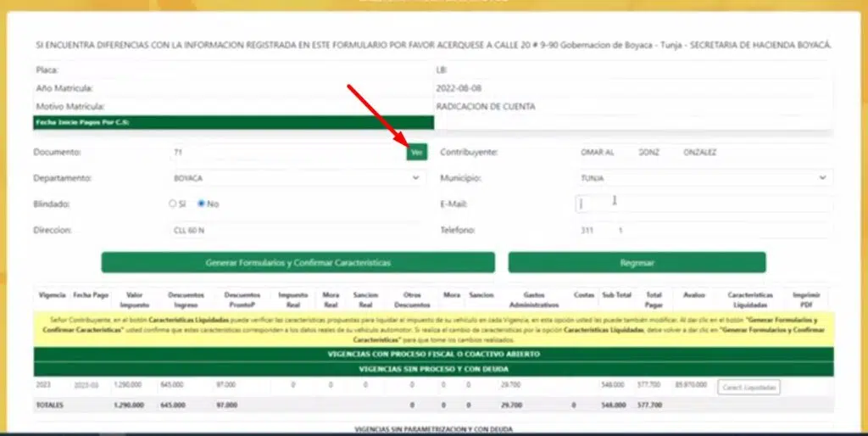Click the TOTALES row label
This screenshot has height=436, width=868.
tap(50, 405)
